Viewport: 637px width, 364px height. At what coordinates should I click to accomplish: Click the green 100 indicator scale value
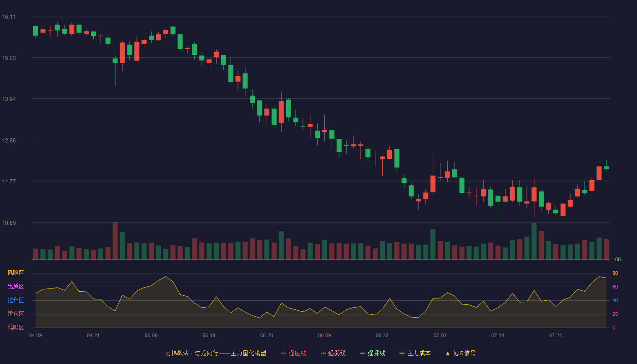pyautogui.click(x=617, y=260)
